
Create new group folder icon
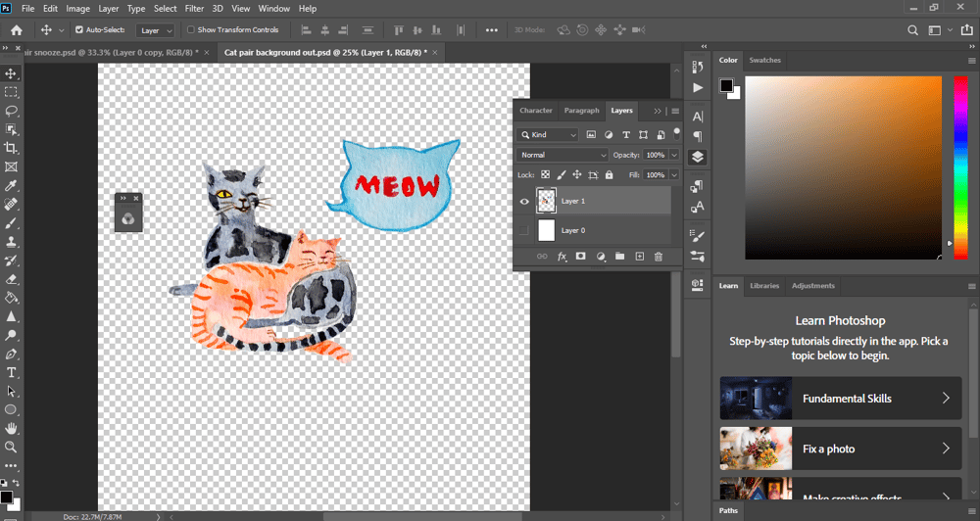619,257
